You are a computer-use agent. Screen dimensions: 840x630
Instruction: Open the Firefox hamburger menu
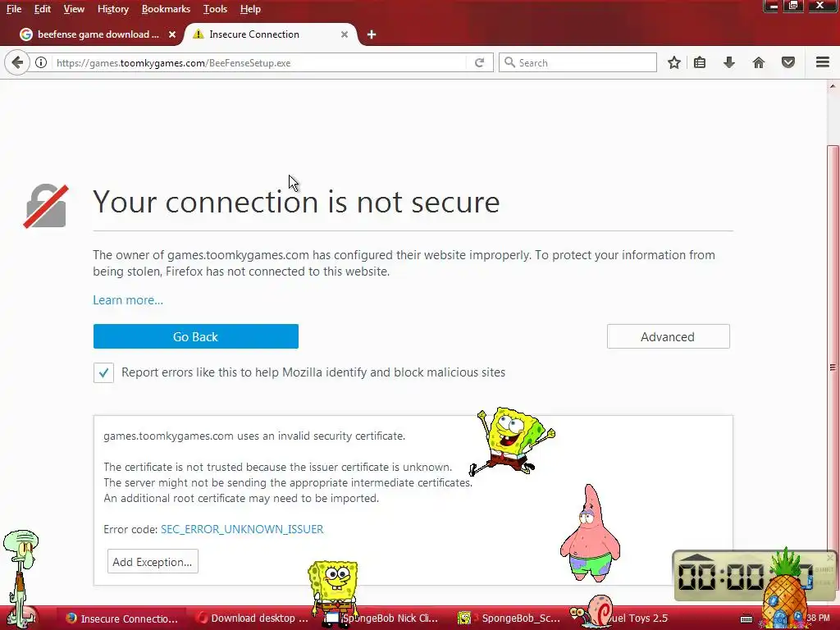pyautogui.click(x=823, y=62)
